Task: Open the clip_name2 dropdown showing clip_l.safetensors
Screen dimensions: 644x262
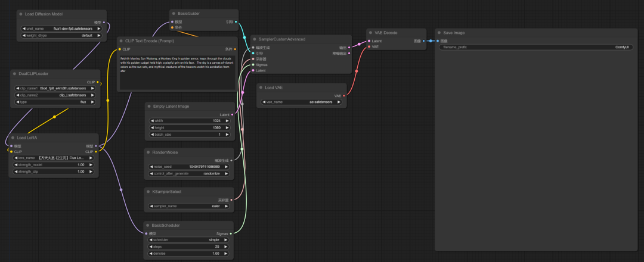Action: tap(55, 95)
